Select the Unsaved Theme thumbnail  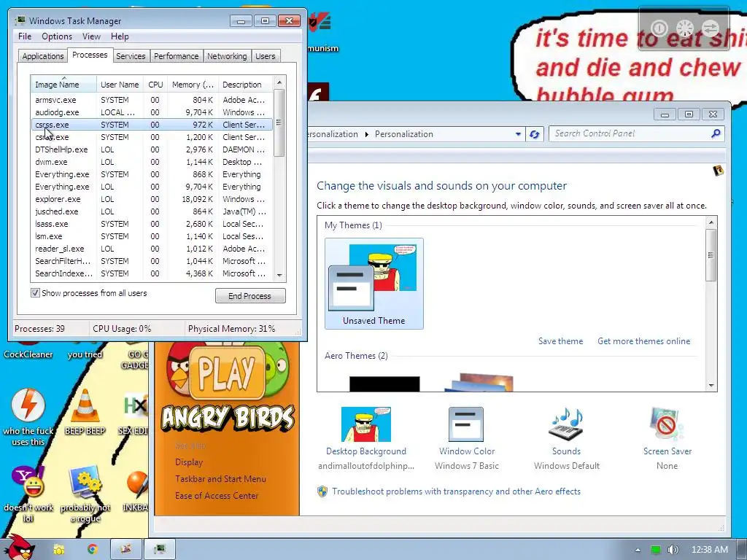coord(374,284)
